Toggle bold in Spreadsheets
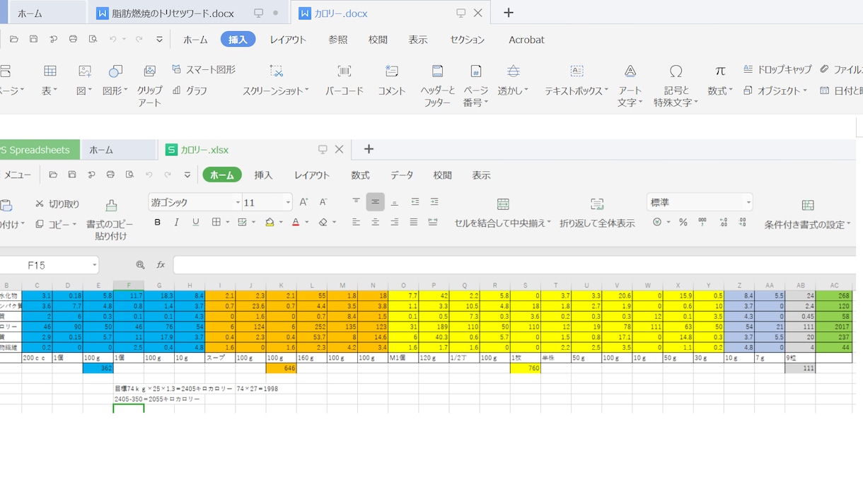863x504 pixels. coord(157,222)
